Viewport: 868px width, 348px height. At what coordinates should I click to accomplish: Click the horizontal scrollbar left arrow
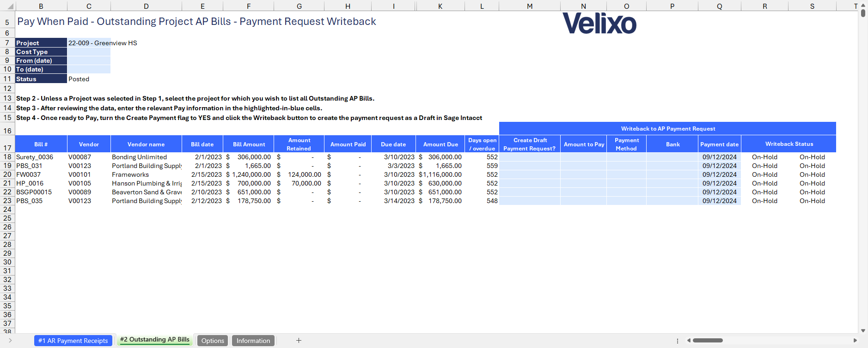point(689,341)
